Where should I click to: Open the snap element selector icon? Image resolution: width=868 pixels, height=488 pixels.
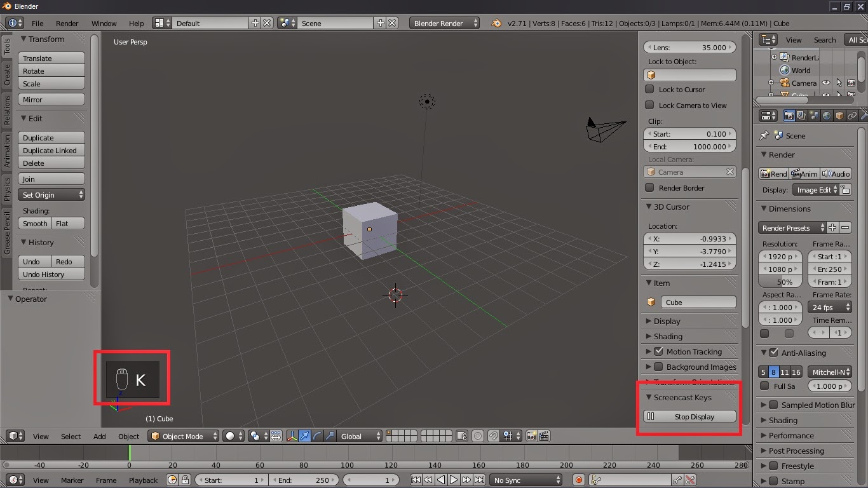pos(512,436)
